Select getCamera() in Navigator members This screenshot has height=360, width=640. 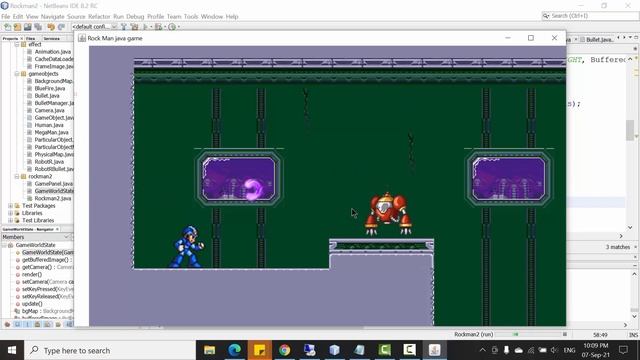[47, 267]
